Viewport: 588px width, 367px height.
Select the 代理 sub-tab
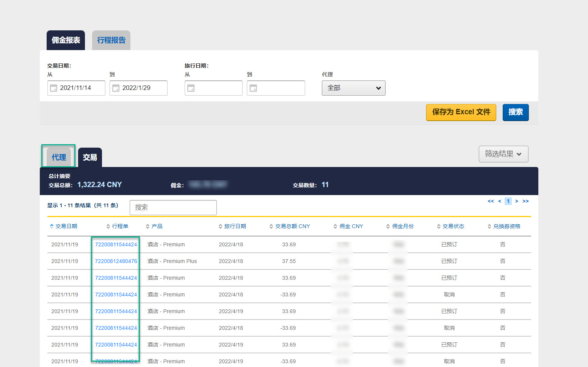pyautogui.click(x=59, y=157)
